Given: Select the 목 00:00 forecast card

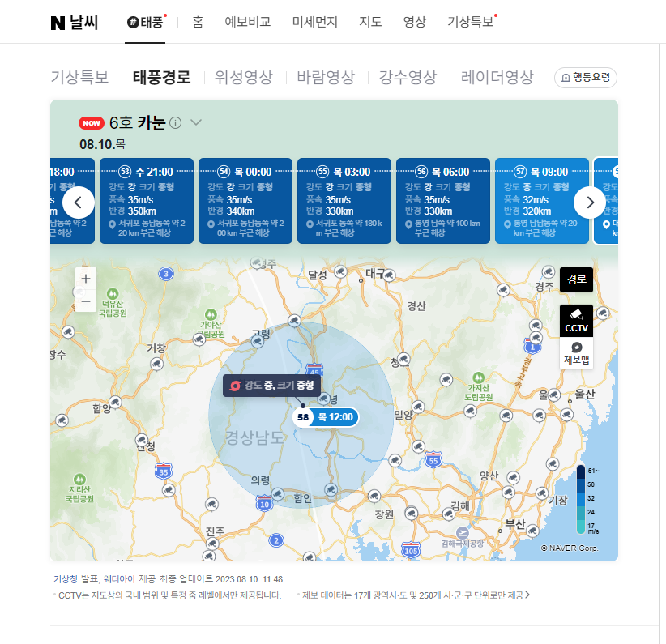Looking at the screenshot, I should pos(245,201).
